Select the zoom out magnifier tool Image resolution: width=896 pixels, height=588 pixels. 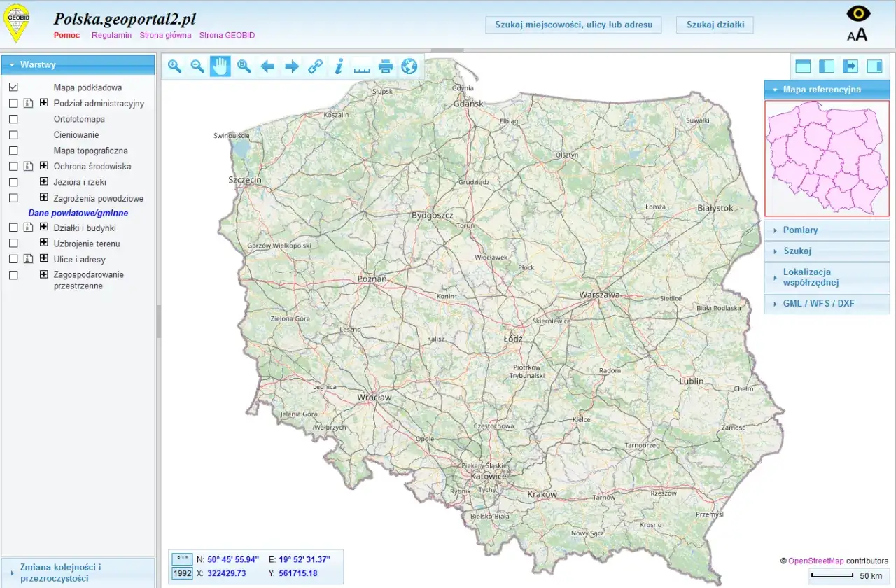198,66
